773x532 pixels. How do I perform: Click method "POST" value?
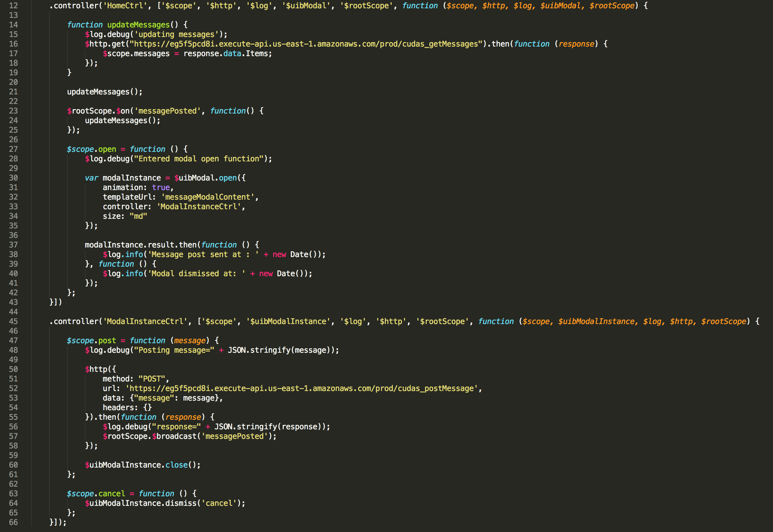tap(152, 379)
